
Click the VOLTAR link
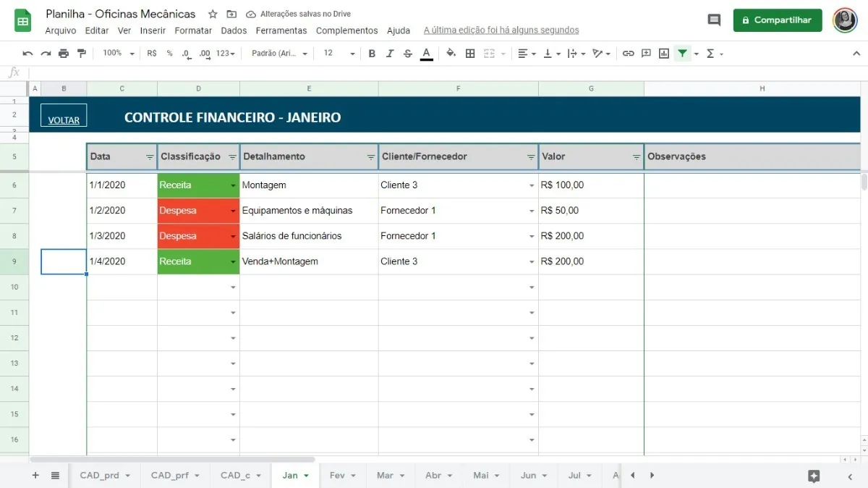64,120
